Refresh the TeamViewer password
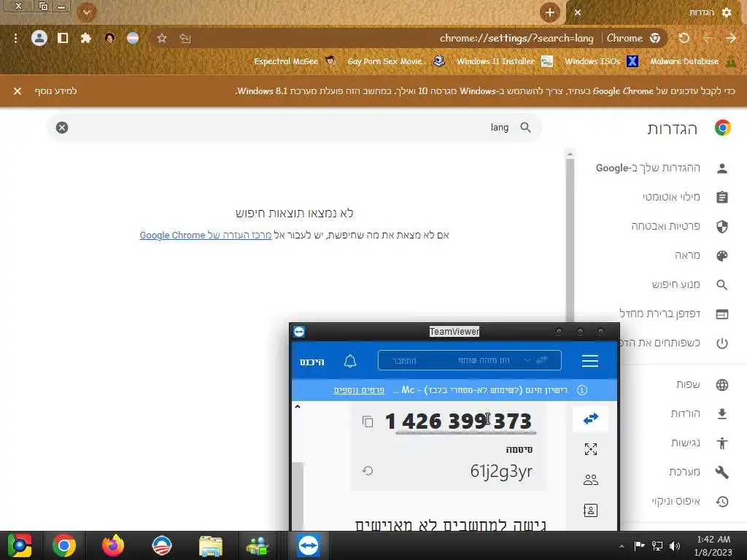The width and height of the screenshot is (747, 560). (368, 471)
